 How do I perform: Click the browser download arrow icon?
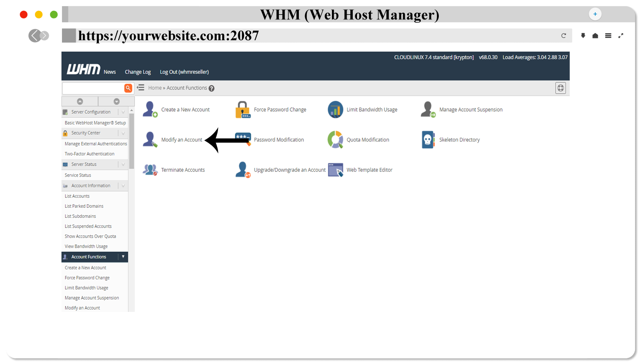point(583,36)
